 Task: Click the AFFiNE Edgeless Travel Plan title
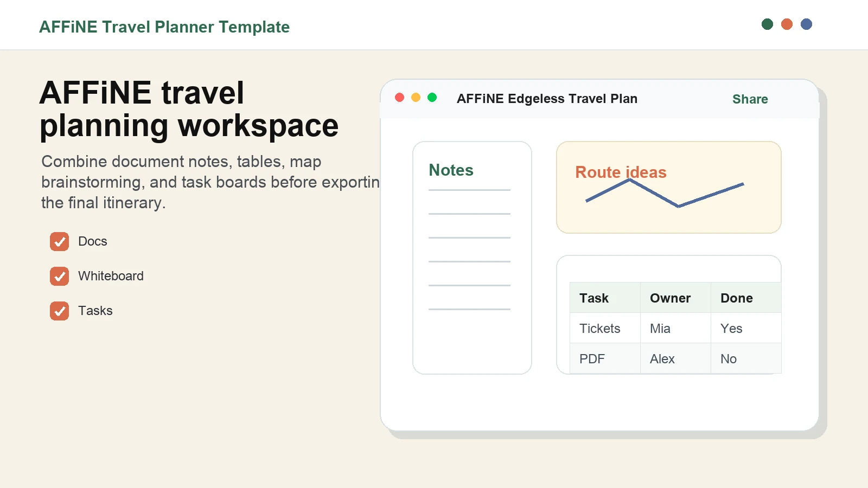547,99
